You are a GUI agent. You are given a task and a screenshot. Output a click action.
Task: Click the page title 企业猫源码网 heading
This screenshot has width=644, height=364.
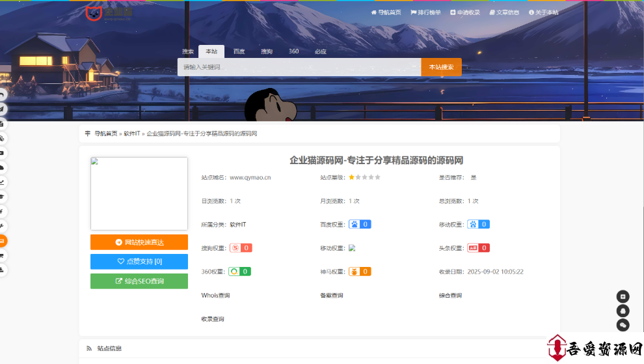(x=376, y=160)
